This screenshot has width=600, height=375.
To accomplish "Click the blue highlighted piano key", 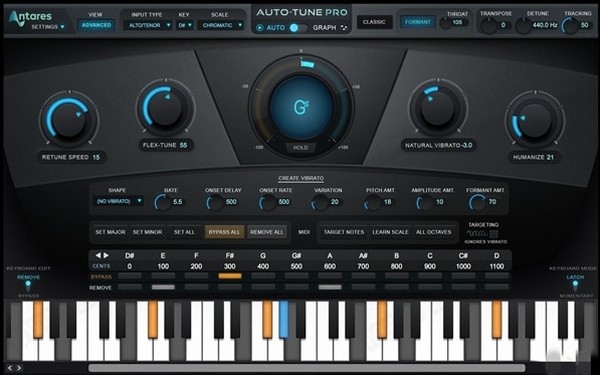I will [284, 319].
